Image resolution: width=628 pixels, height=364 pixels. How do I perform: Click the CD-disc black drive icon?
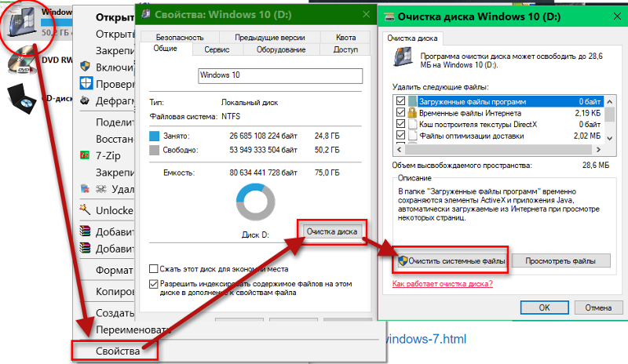click(x=23, y=99)
